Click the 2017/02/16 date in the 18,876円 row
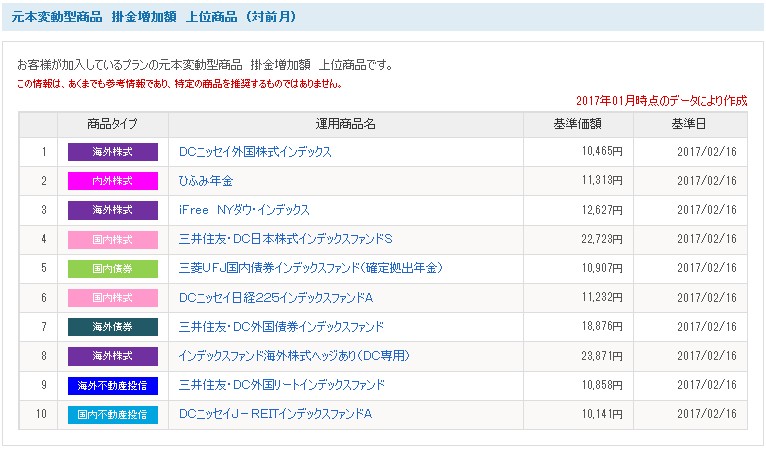Image resolution: width=766 pixels, height=449 pixels. [707, 326]
